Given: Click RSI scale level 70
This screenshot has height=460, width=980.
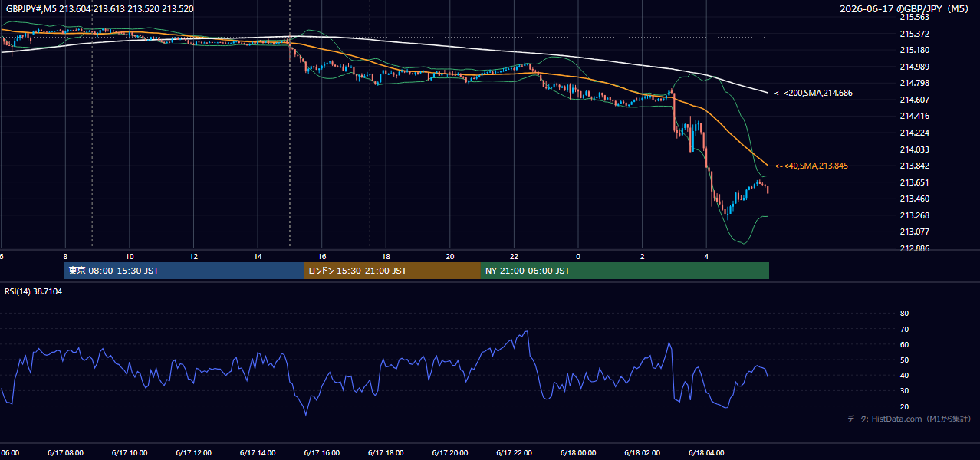Looking at the screenshot, I should (904, 329).
